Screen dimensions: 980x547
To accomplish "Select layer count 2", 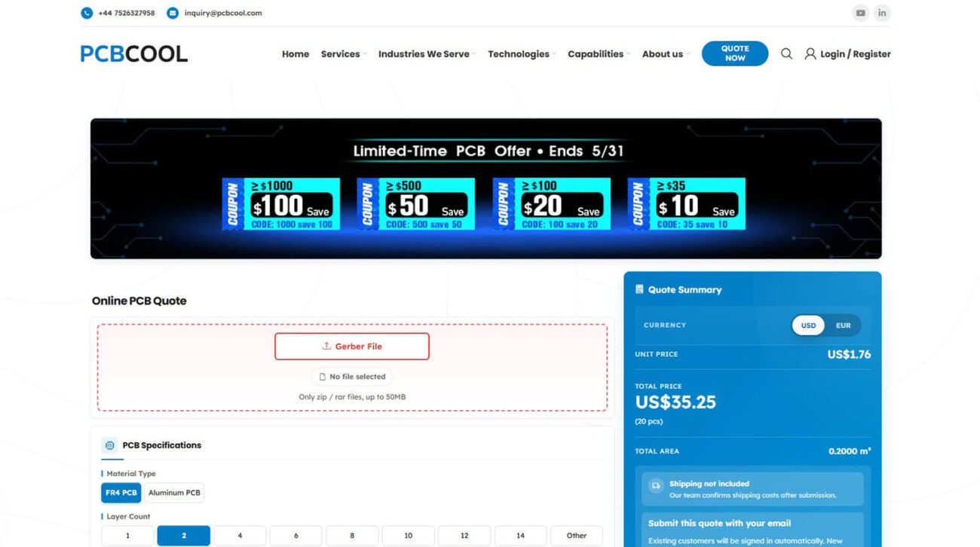I will [184, 536].
